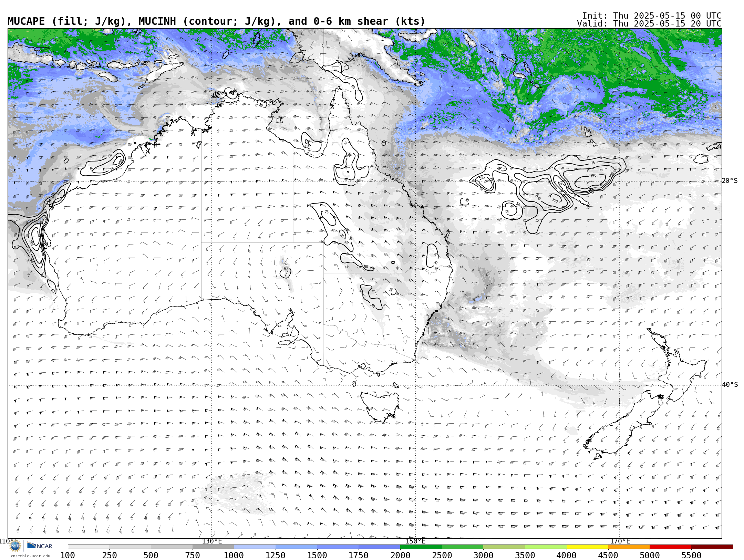Pick the 5000–5500 red colorbar swatch
The height and width of the screenshot is (560, 744).
point(670,547)
